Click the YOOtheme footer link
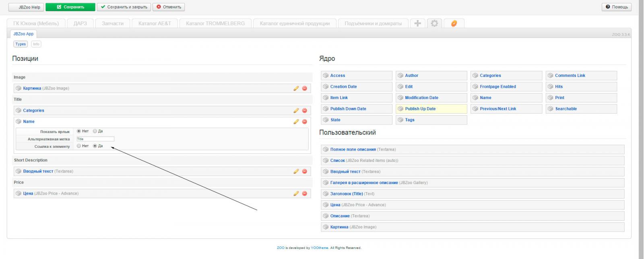This screenshot has height=259, width=644. (x=320, y=248)
